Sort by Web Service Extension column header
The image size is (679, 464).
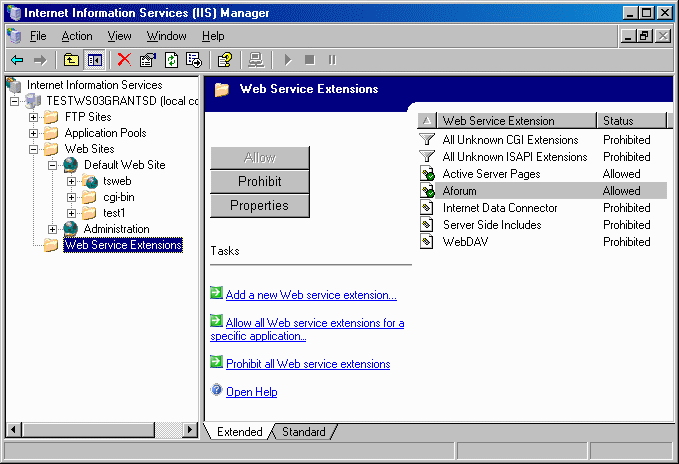(x=517, y=121)
